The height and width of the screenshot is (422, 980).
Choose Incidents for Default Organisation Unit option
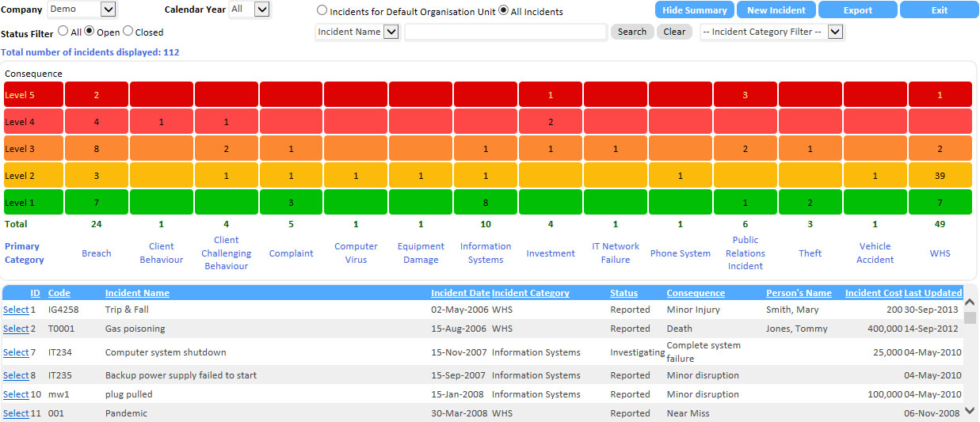[x=322, y=11]
